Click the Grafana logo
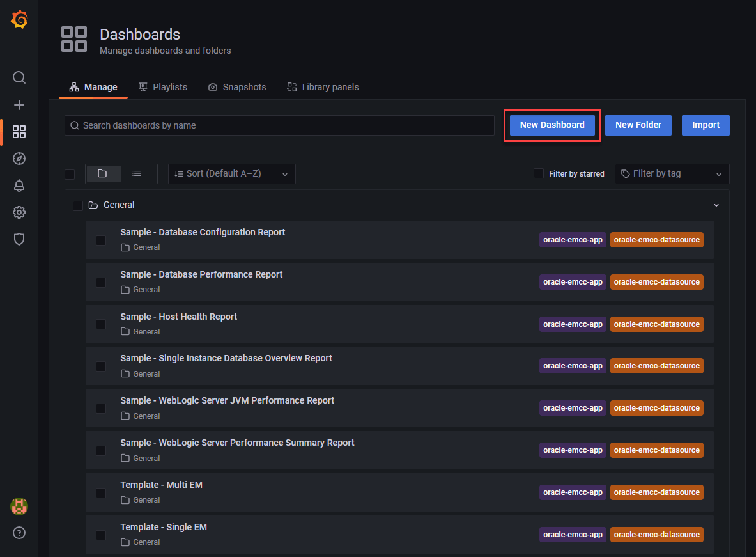Screen dimensions: 756x557 [x=19, y=19]
